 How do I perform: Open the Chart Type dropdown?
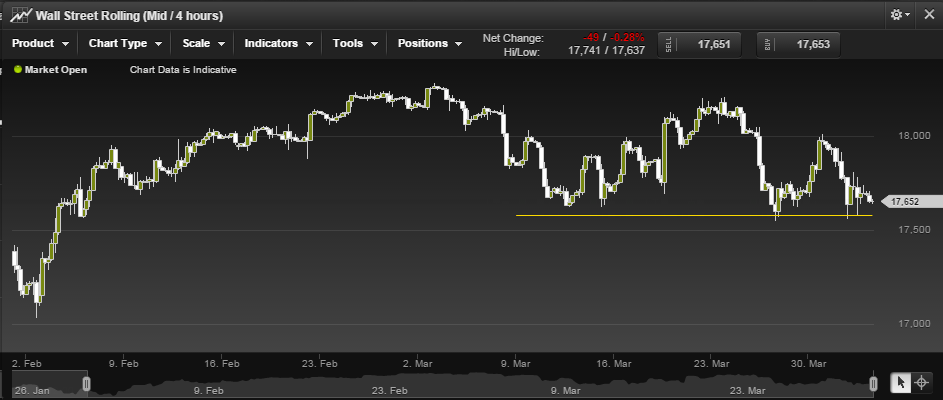click(x=125, y=44)
